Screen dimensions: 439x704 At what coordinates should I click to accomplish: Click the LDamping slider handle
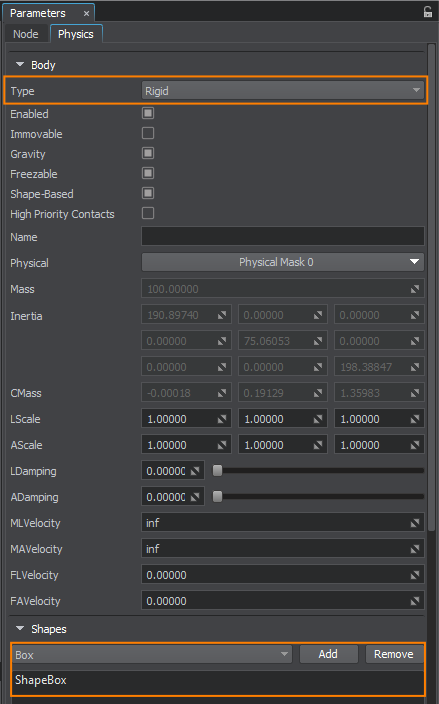(x=217, y=471)
